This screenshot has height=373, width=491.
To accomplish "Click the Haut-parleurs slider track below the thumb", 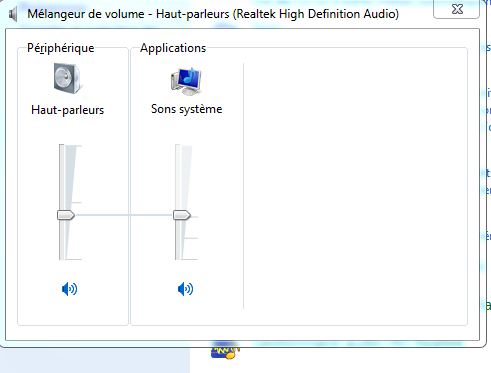I will point(62,240).
